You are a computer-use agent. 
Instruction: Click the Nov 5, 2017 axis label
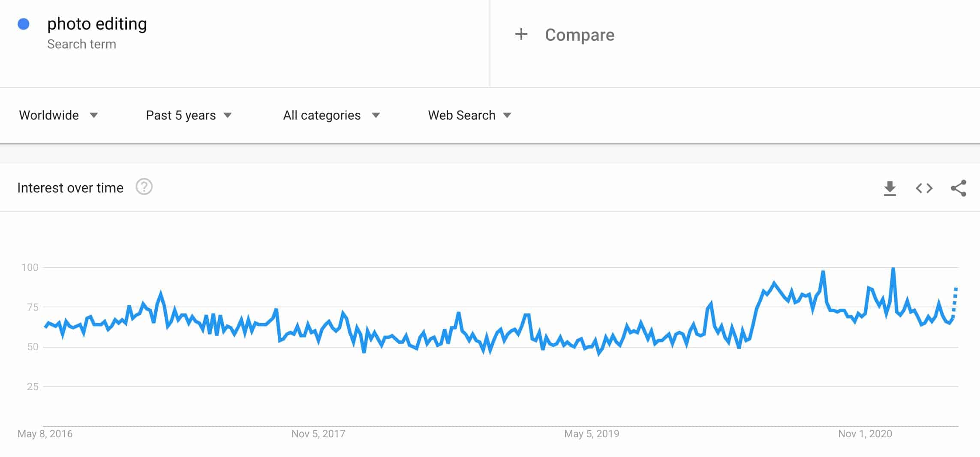[318, 434]
